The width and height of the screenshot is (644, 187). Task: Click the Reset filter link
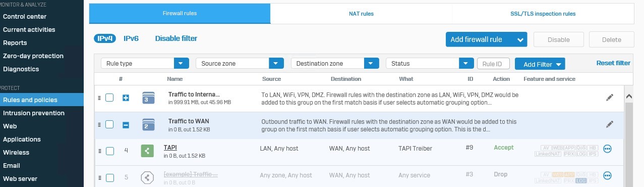[613, 63]
